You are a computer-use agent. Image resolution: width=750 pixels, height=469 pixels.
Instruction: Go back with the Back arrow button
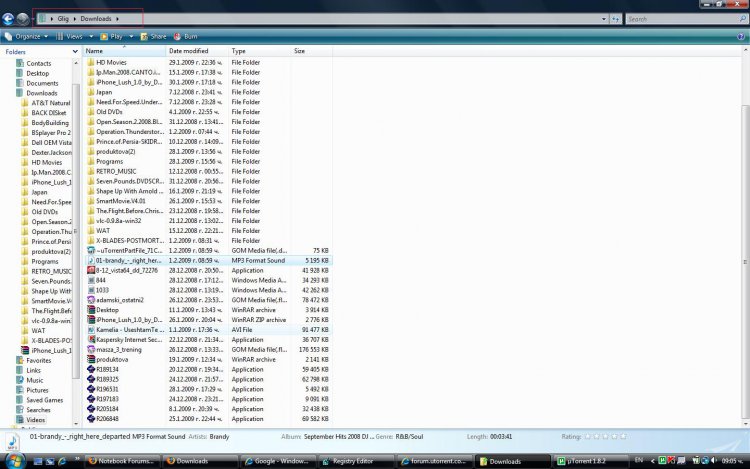click(8, 19)
